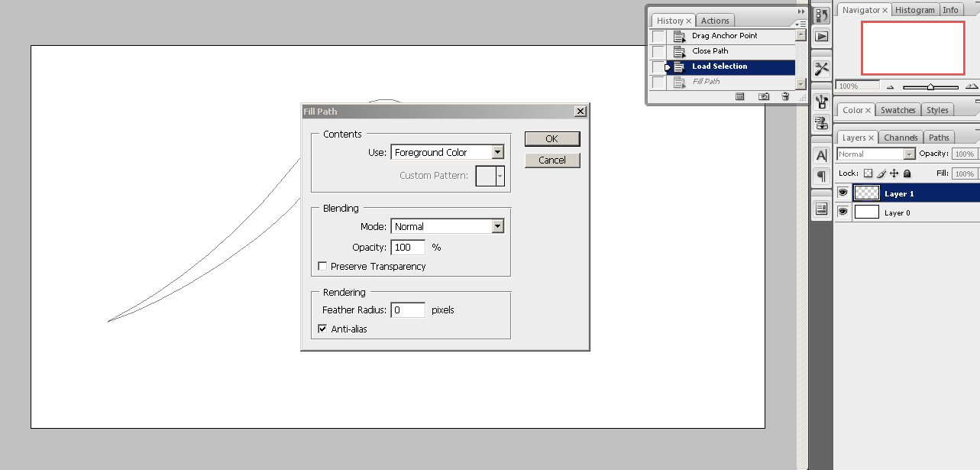
Task: Click the Opacity percent field in dialog
Action: point(408,248)
